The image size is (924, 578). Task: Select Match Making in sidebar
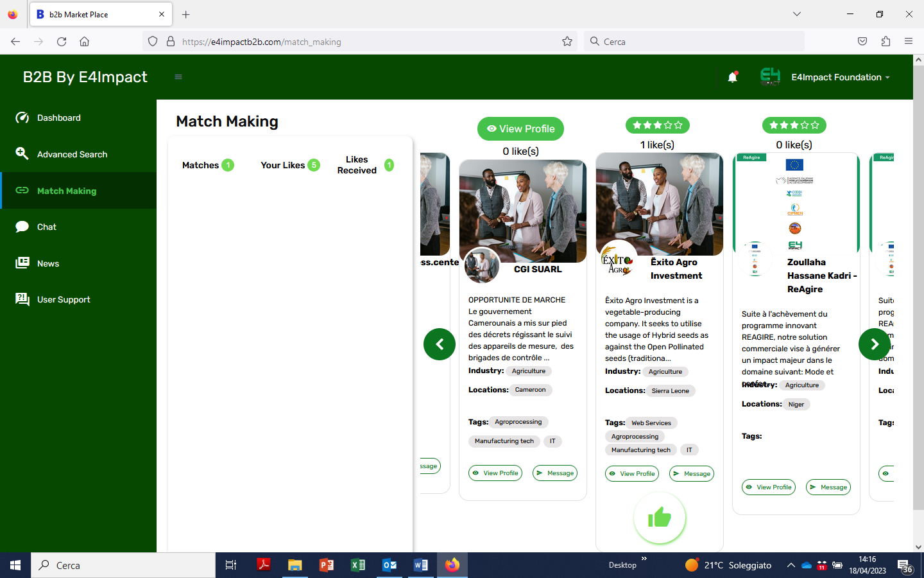pyautogui.click(x=78, y=191)
